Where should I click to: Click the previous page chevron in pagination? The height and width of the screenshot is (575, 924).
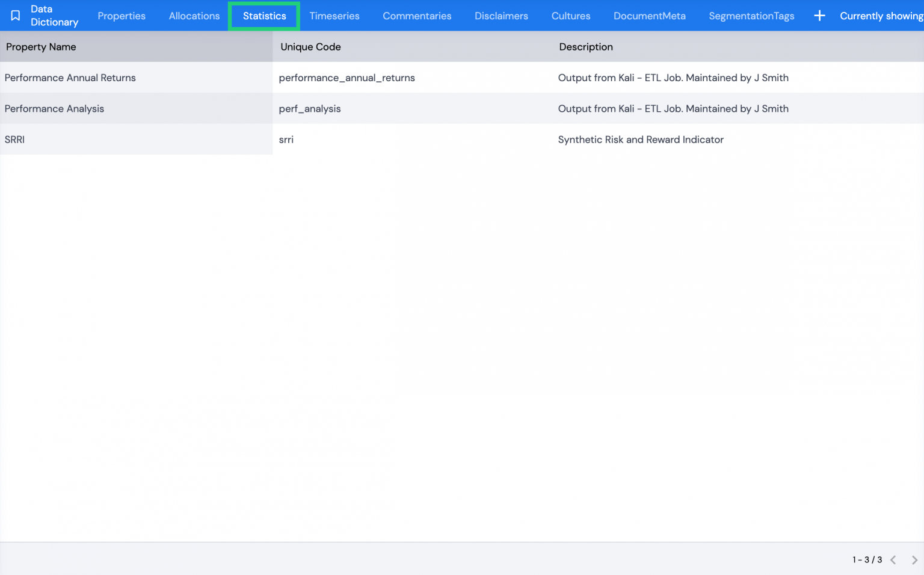[895, 559]
